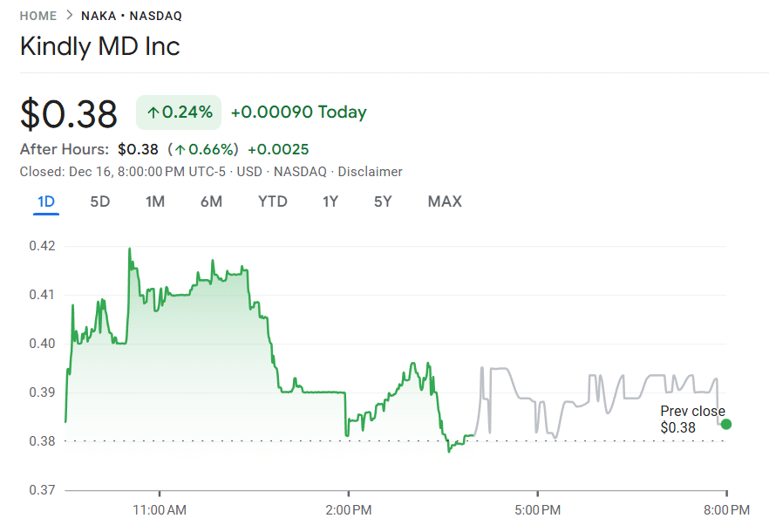Open the YTD performance chart

click(272, 201)
